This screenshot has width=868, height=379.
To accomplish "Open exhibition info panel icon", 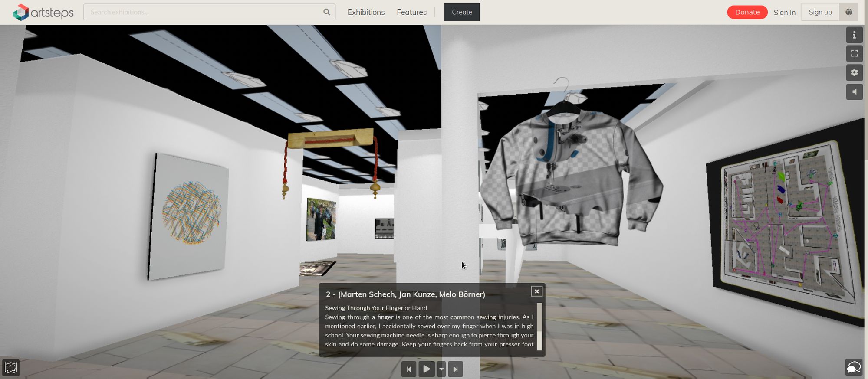I will (854, 35).
